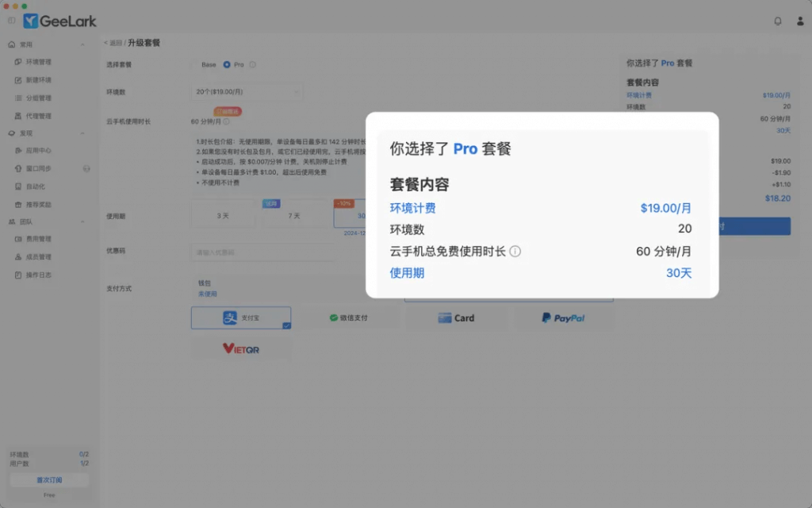812x508 pixels.
Task: Select the Base plan radio button
Action: (193, 64)
